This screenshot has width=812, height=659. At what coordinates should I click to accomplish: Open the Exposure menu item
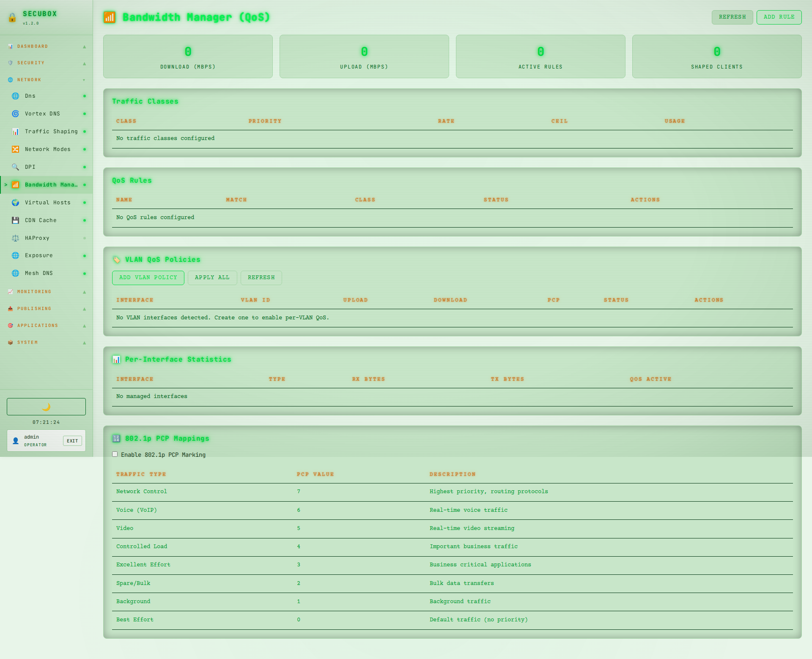pyautogui.click(x=39, y=255)
